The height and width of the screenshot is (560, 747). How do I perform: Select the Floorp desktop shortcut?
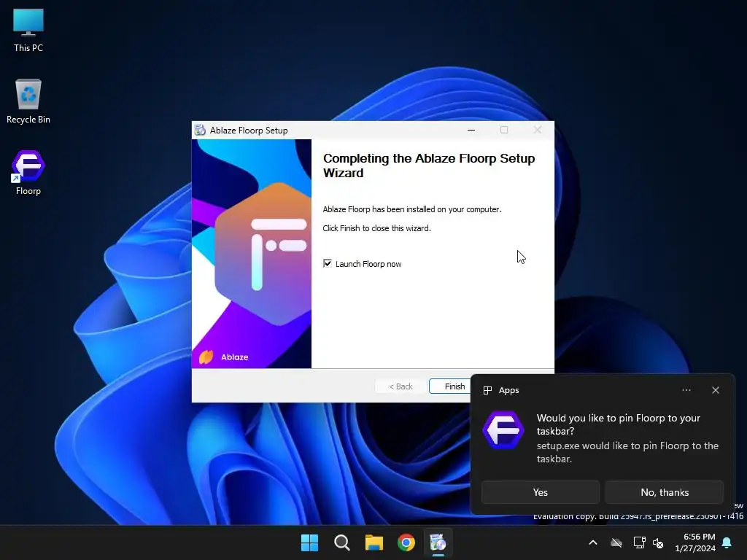coord(28,173)
